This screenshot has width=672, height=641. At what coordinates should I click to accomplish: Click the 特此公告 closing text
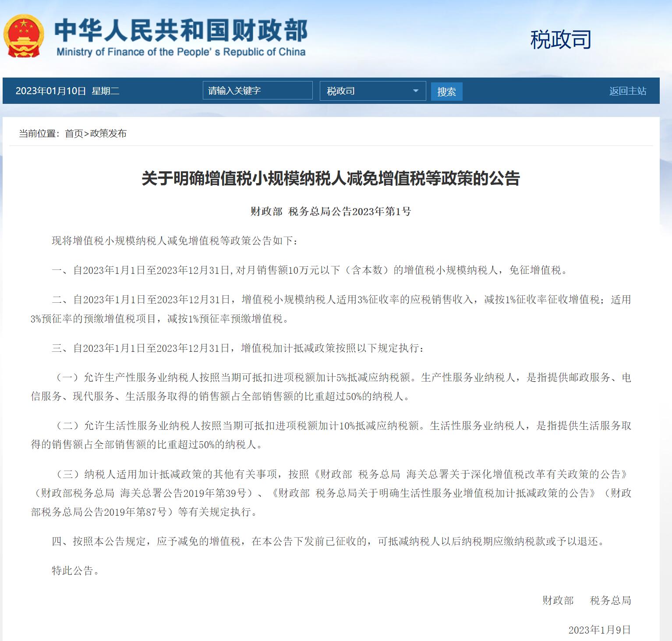75,571
